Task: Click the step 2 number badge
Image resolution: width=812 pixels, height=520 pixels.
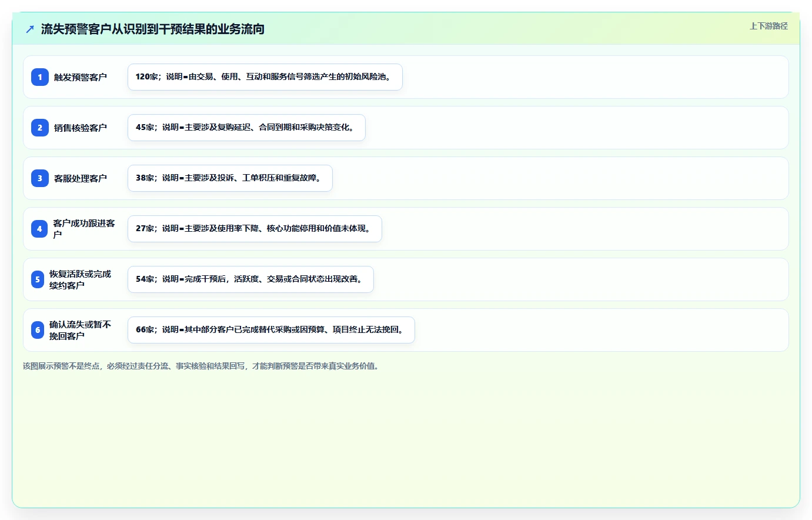Action: click(x=40, y=128)
